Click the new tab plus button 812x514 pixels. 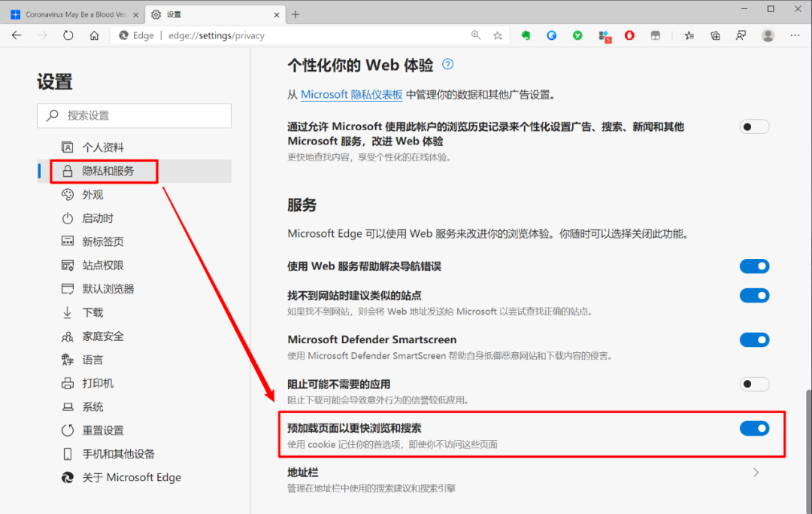(x=296, y=14)
